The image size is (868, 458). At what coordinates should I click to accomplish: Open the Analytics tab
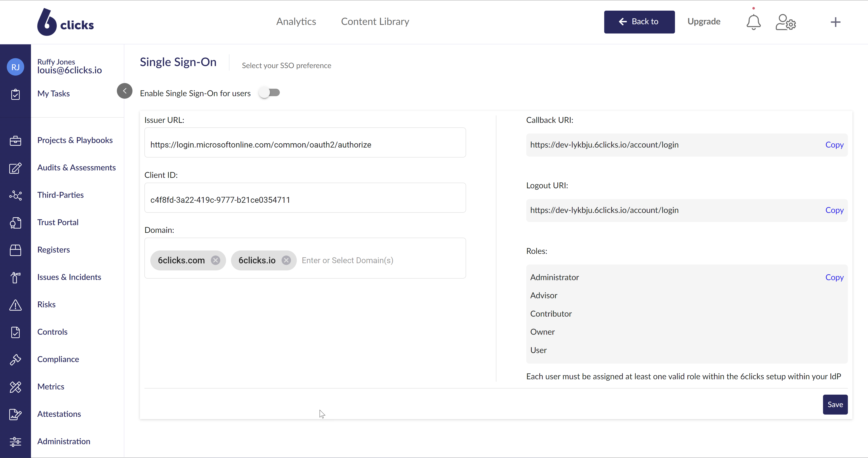point(296,21)
